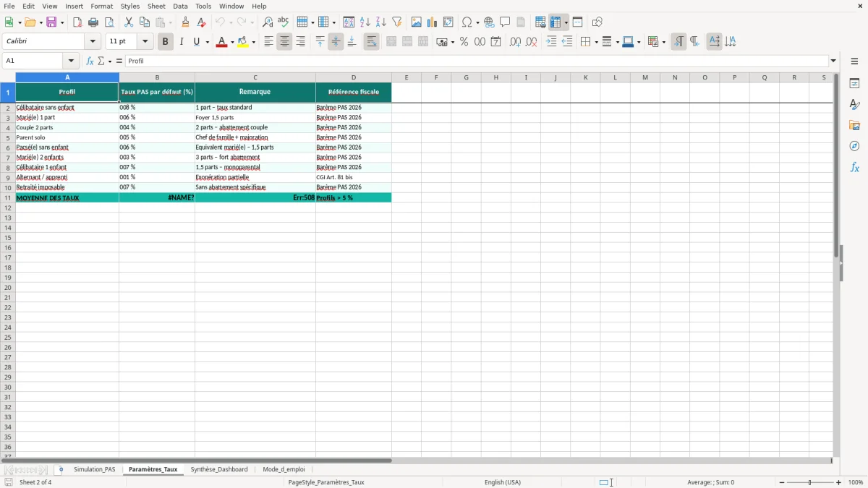
Task: Select cell showing Err:508
Action: pos(255,197)
